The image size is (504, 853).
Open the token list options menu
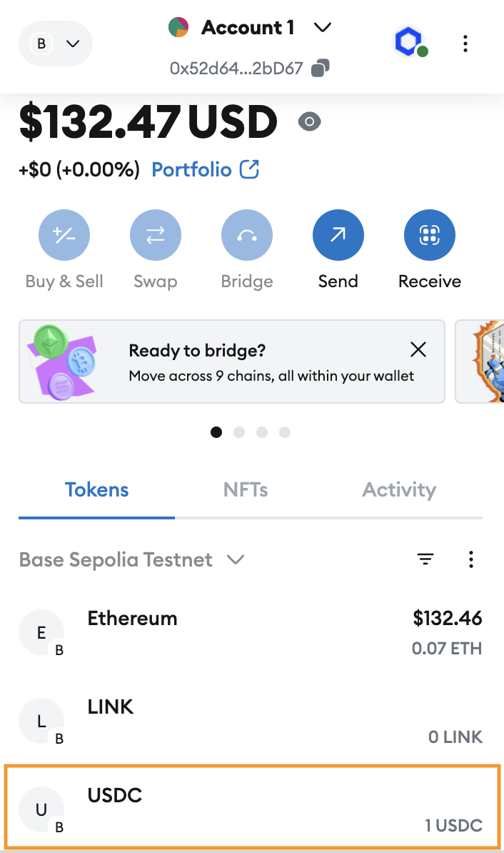coord(470,559)
